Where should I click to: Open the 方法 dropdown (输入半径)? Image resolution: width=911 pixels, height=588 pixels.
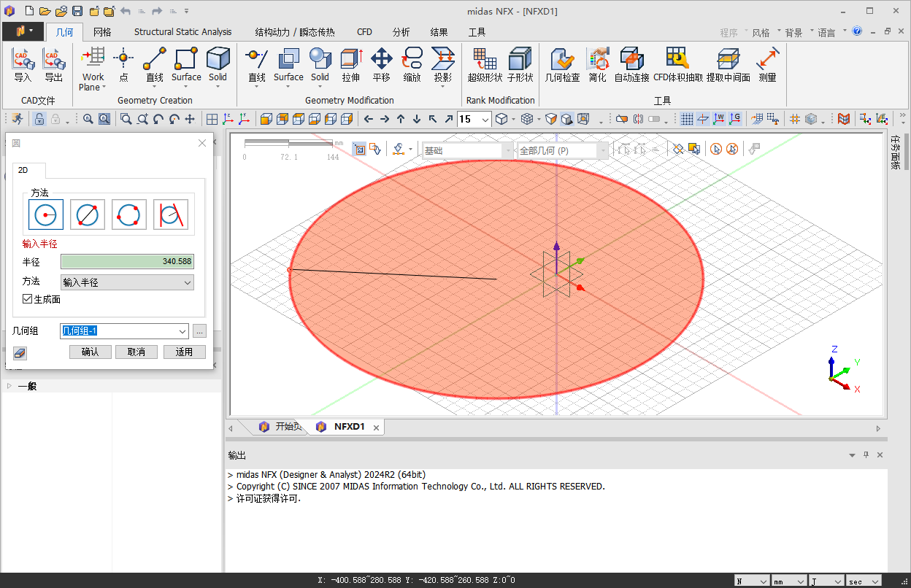click(127, 282)
